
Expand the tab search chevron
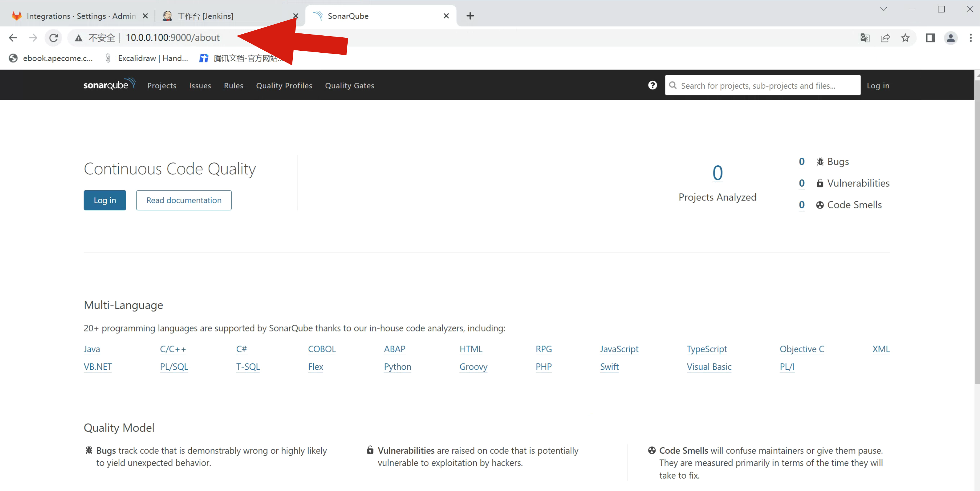click(x=883, y=9)
